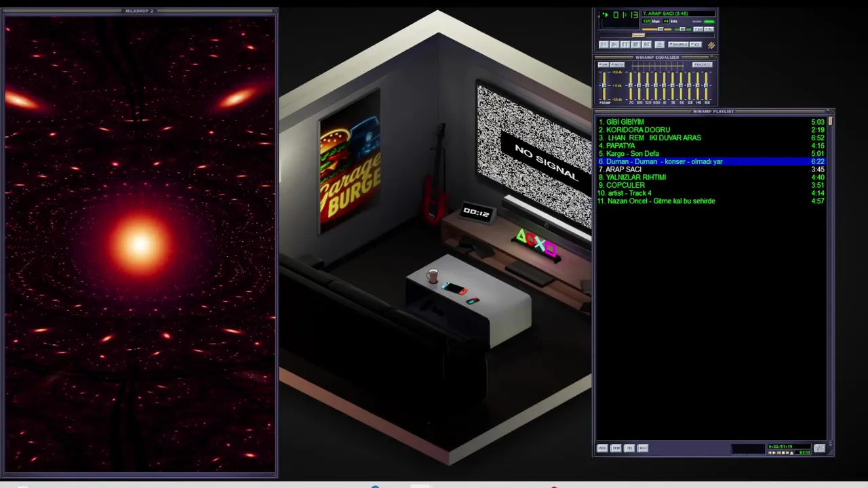Click the 70 Hz equalizer band slider
Screen dimensions: 868x488
[631, 85]
